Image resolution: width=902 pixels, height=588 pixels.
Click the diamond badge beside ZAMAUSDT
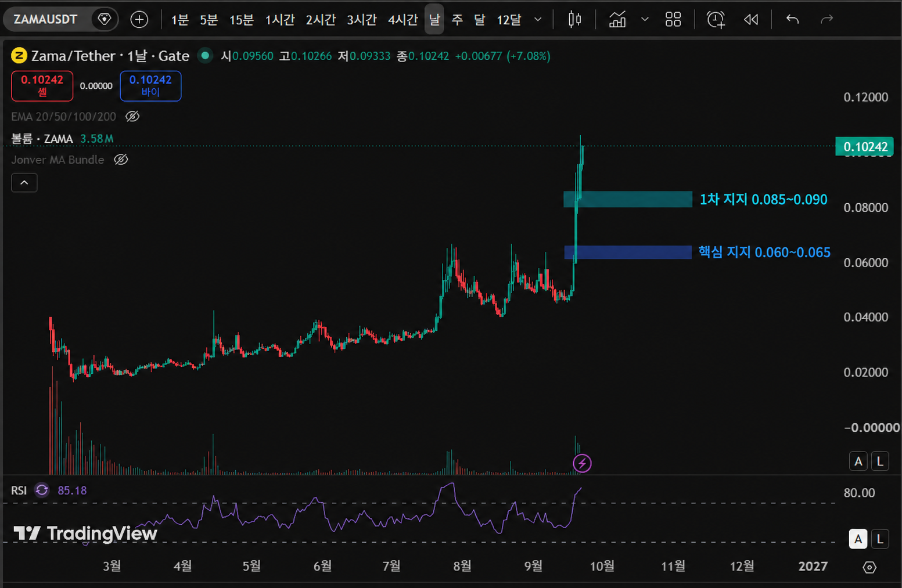coord(105,19)
